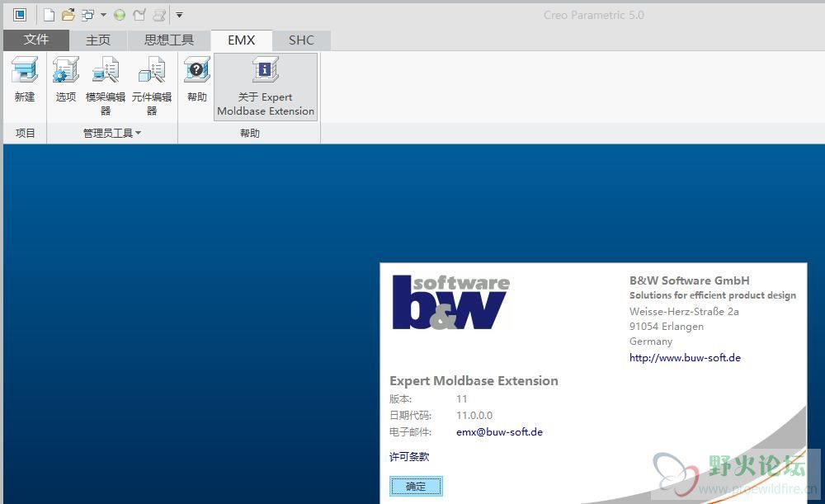
Task: Create a new file with blank page icon
Action: (x=49, y=15)
